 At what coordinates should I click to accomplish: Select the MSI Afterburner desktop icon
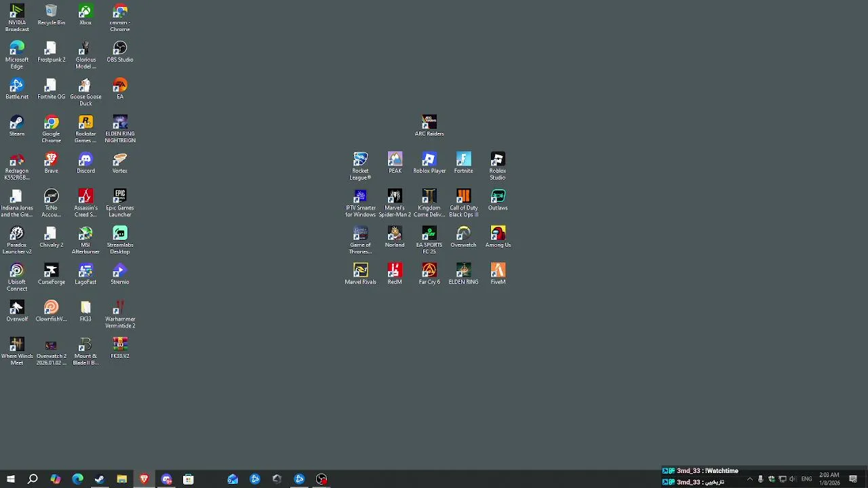point(85,241)
